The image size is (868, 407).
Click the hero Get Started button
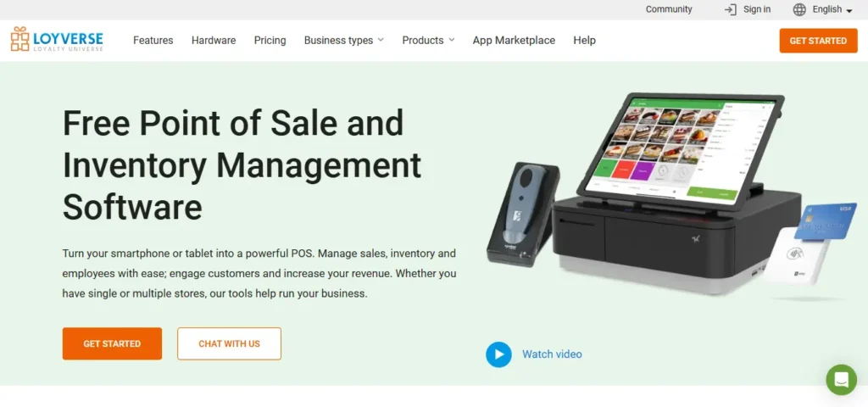tap(113, 344)
